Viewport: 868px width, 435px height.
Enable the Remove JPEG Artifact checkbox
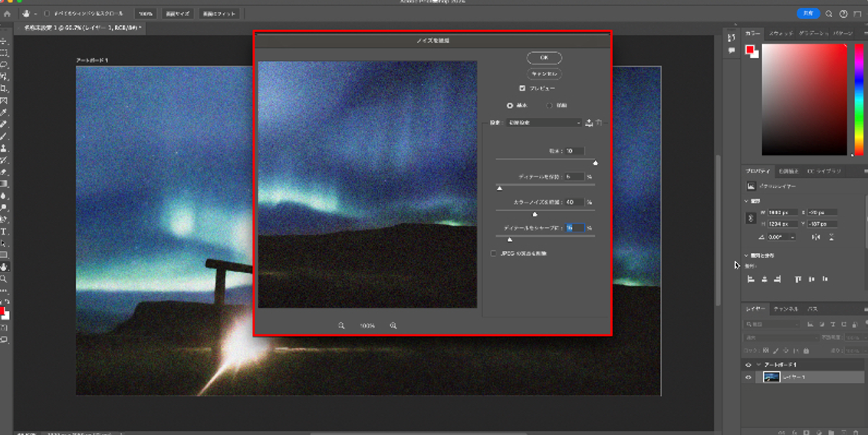494,253
